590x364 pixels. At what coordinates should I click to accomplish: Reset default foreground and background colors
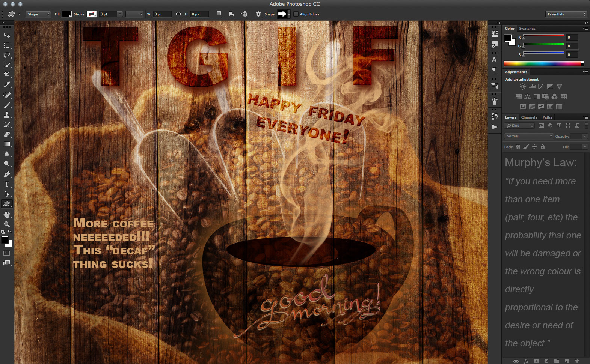coord(3,232)
